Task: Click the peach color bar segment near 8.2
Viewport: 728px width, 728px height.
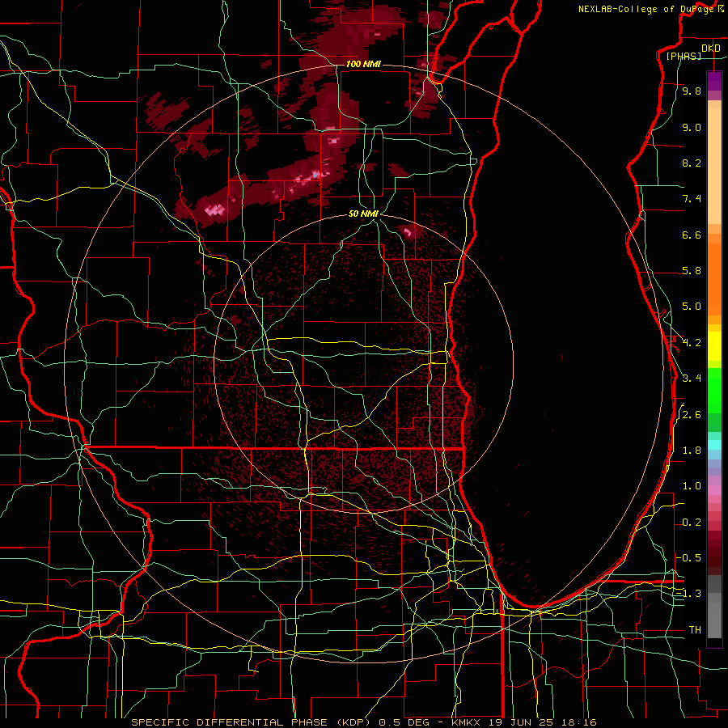Action: point(714,166)
